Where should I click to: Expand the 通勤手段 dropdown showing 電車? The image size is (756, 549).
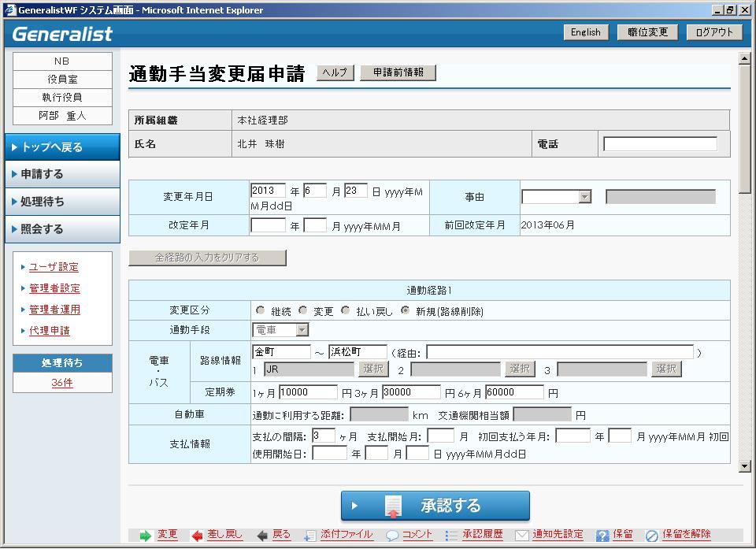302,330
